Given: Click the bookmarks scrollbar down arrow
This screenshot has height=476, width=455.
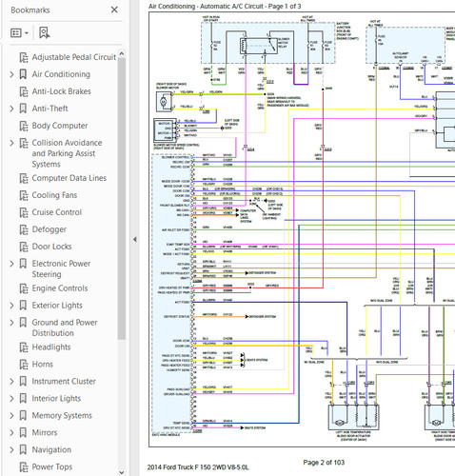Looking at the screenshot, I should (122, 472).
